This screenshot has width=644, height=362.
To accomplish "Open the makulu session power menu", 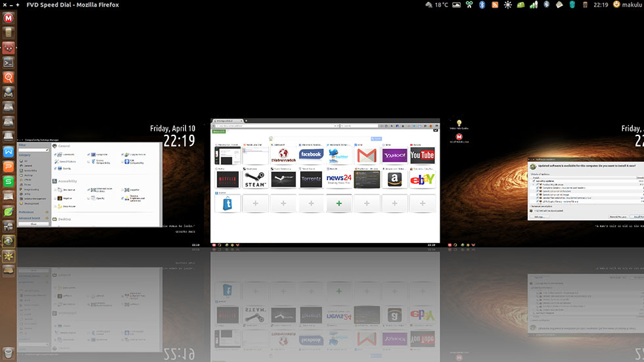I will pos(627,5).
